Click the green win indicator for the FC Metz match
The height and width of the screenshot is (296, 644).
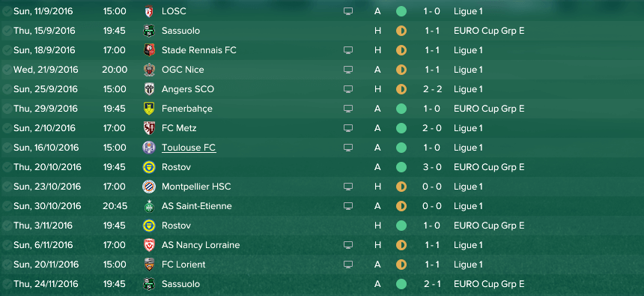(401, 128)
